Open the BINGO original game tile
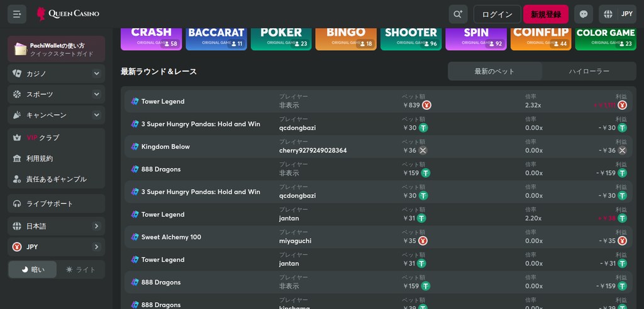Screen dimensions: 644x309 point(346,39)
